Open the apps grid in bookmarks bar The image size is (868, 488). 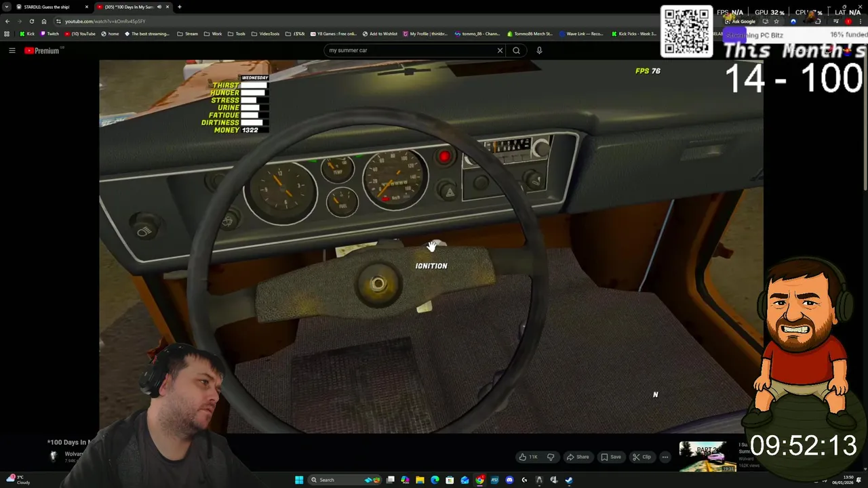pyautogui.click(x=7, y=34)
